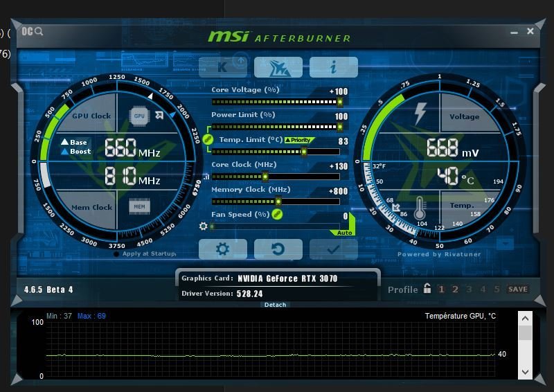The height and width of the screenshot is (392, 554).
Task: Open the OC Scanner magnifier icon
Action: (x=32, y=31)
